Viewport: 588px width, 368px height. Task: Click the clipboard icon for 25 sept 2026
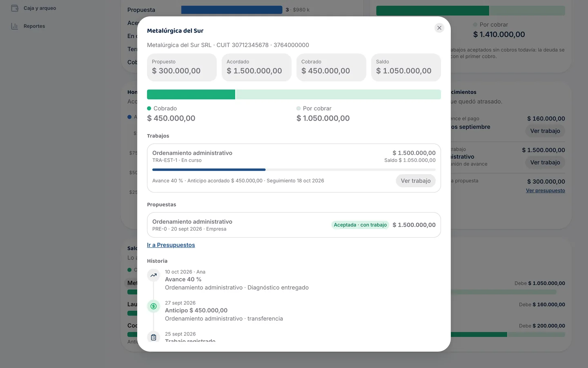coord(154,337)
